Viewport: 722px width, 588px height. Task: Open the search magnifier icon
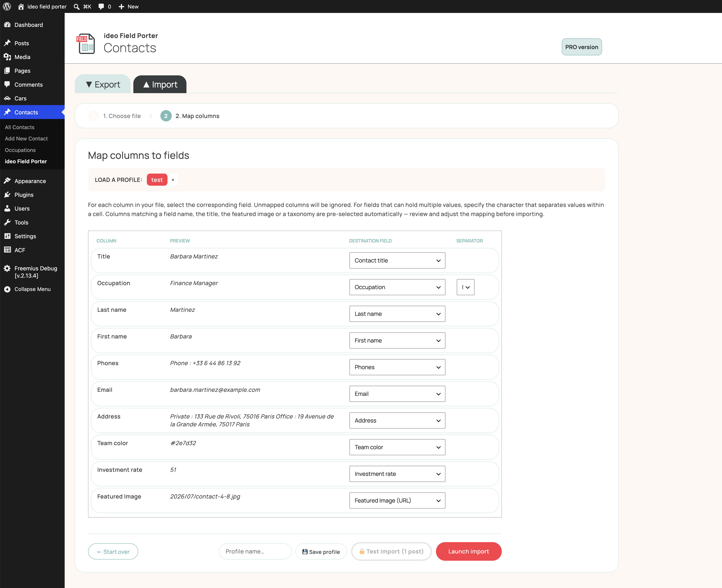coord(77,7)
